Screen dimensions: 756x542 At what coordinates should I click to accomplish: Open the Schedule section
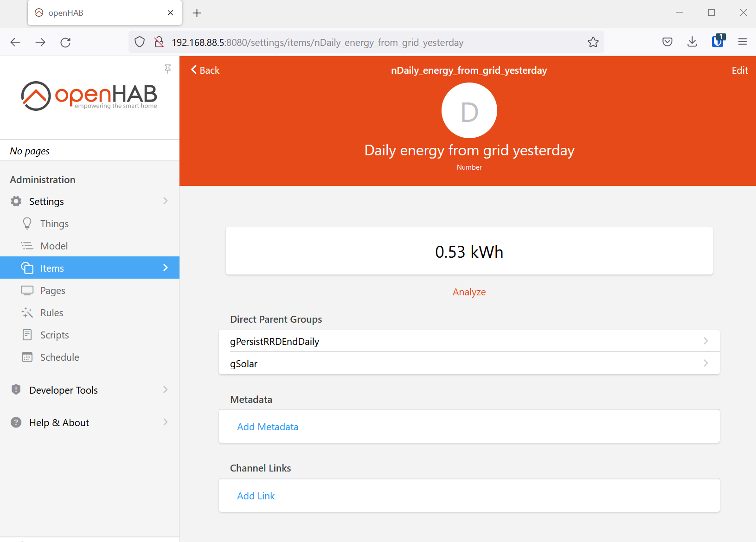59,357
